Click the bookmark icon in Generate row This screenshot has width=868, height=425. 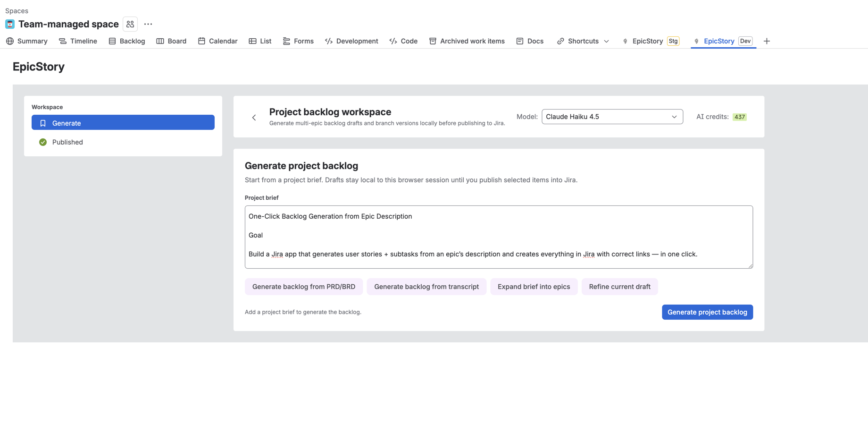tap(43, 123)
